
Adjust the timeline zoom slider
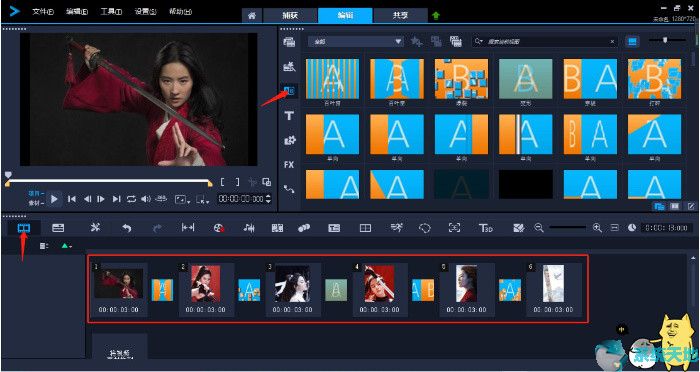point(567,228)
